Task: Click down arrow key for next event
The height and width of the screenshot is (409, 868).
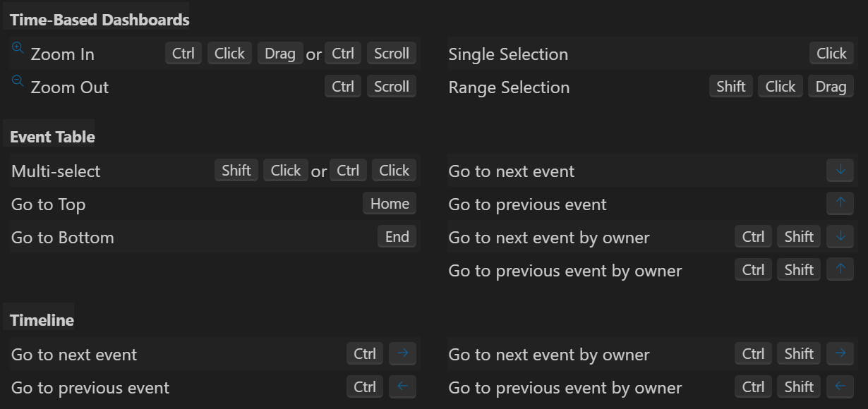Action: 840,171
